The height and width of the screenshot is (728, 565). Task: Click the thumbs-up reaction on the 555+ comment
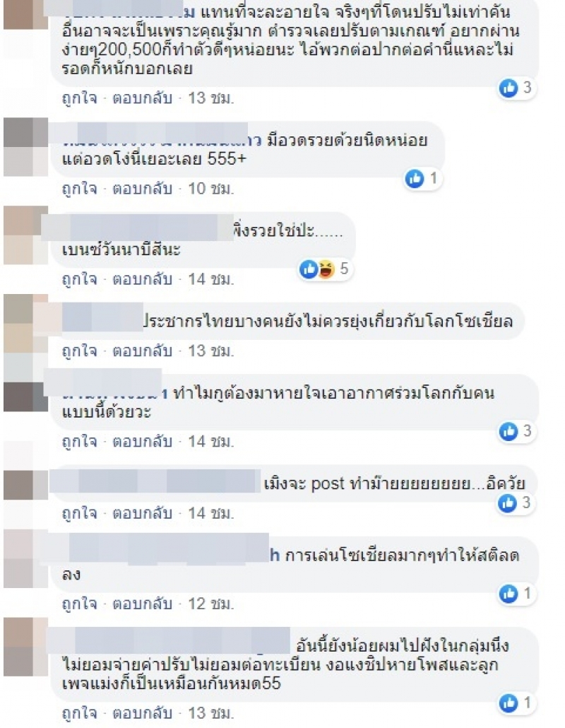(x=415, y=178)
